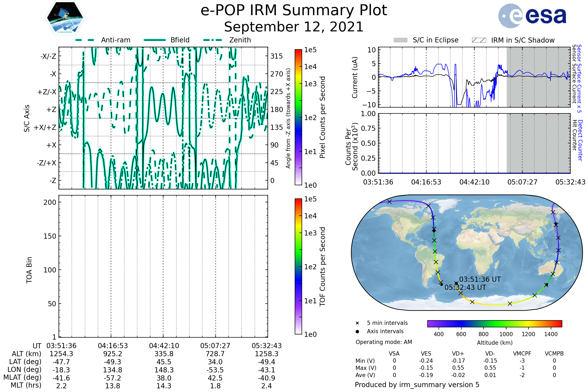The height and width of the screenshot is (392, 588).
Task: Click the ESA logo
Action: coord(532,16)
